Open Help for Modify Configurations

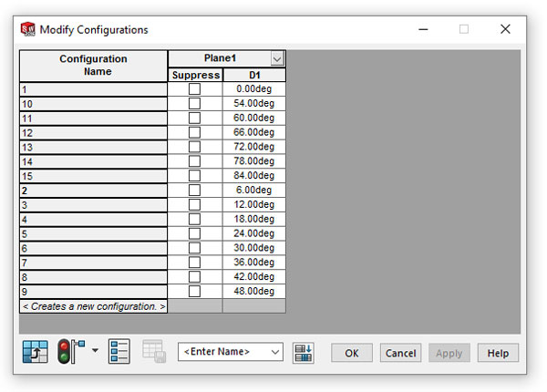click(x=498, y=353)
